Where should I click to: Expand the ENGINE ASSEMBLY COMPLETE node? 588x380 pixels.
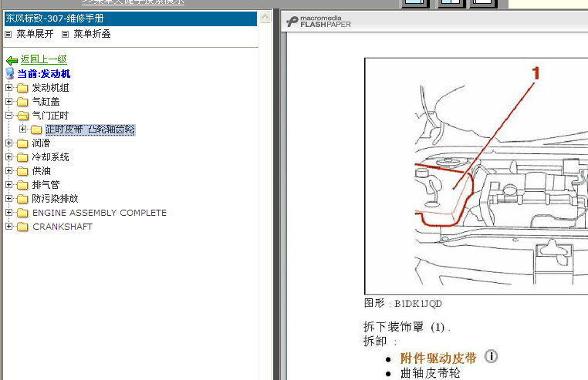click(8, 213)
